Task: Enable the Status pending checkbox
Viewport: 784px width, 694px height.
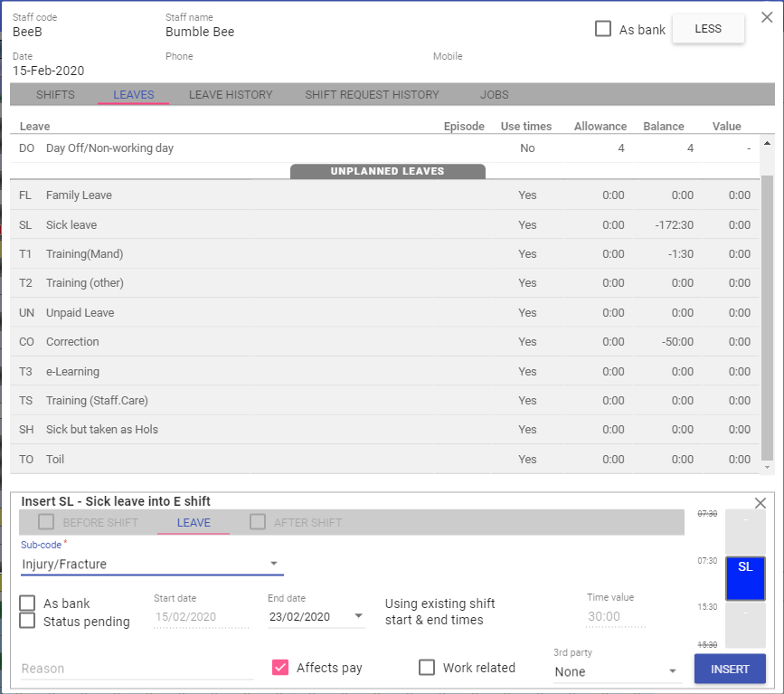Action: pyautogui.click(x=28, y=621)
